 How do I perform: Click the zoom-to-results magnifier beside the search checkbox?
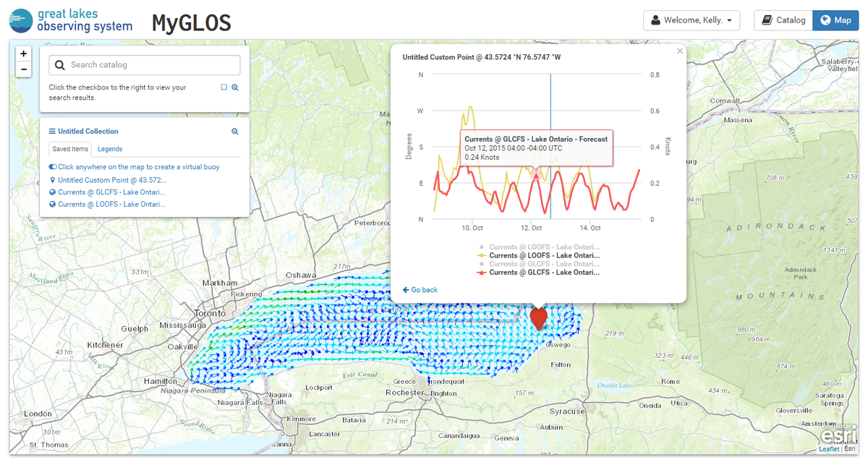pyautogui.click(x=235, y=87)
